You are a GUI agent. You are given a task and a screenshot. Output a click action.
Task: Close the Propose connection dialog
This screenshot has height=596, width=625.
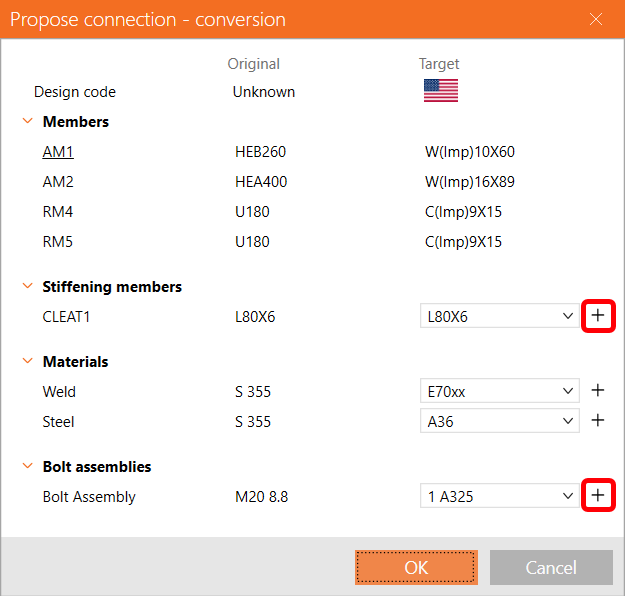[x=597, y=19]
